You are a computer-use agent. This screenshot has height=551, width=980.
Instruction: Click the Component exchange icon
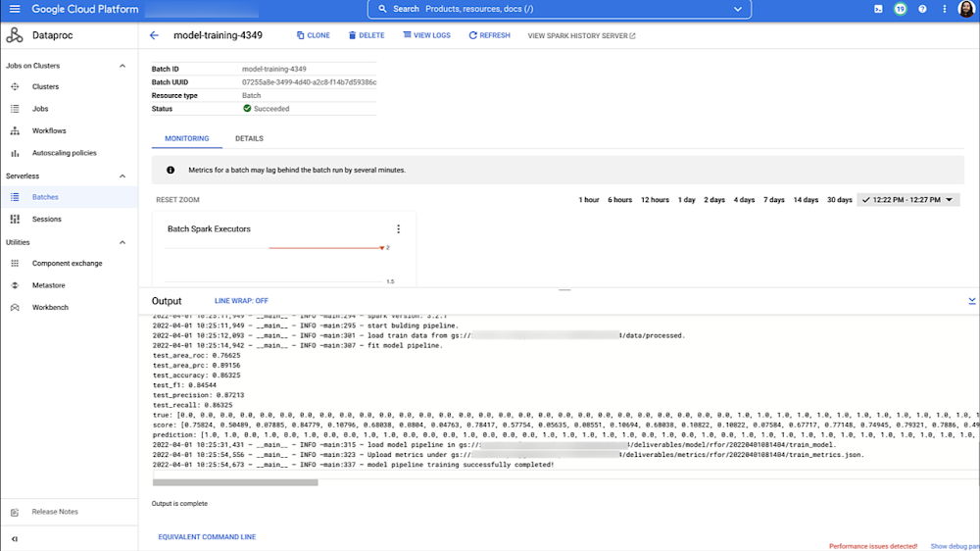click(x=15, y=264)
